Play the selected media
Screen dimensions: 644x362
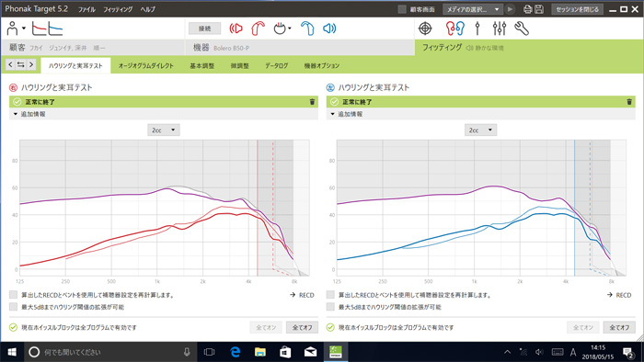(x=510, y=9)
